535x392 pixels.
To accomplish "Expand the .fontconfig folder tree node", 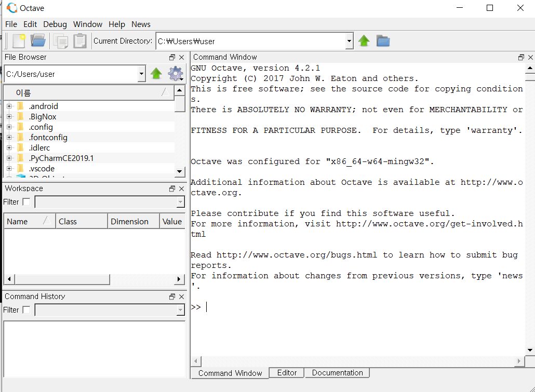I will 9,138.
